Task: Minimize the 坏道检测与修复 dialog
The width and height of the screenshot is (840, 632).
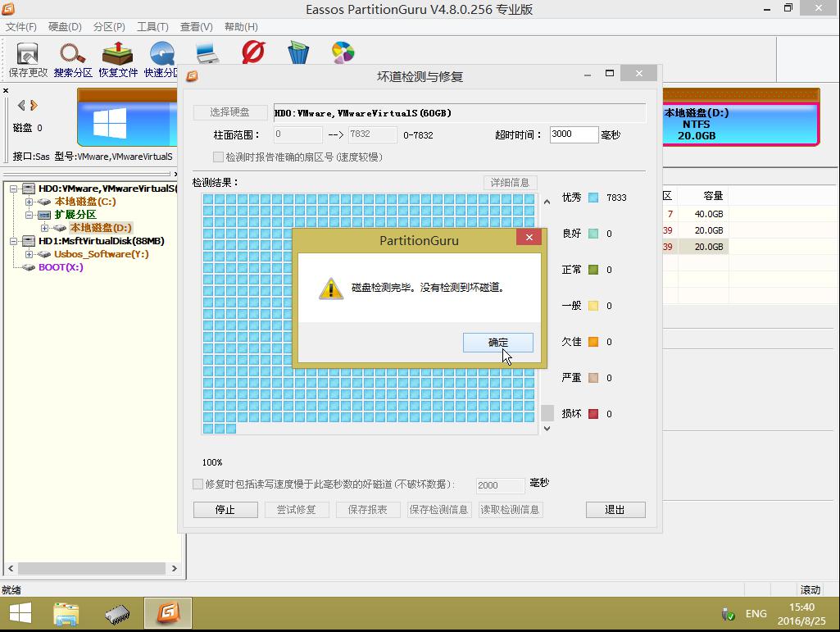Action: pyautogui.click(x=588, y=75)
